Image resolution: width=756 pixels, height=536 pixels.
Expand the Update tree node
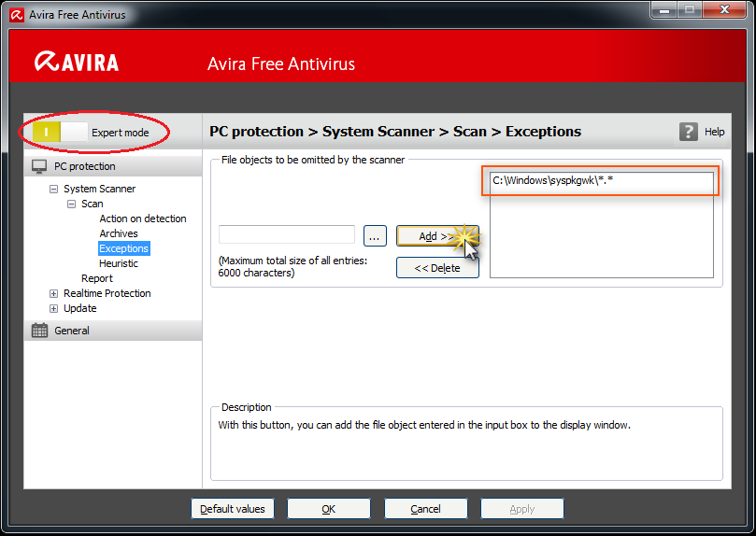pos(53,308)
